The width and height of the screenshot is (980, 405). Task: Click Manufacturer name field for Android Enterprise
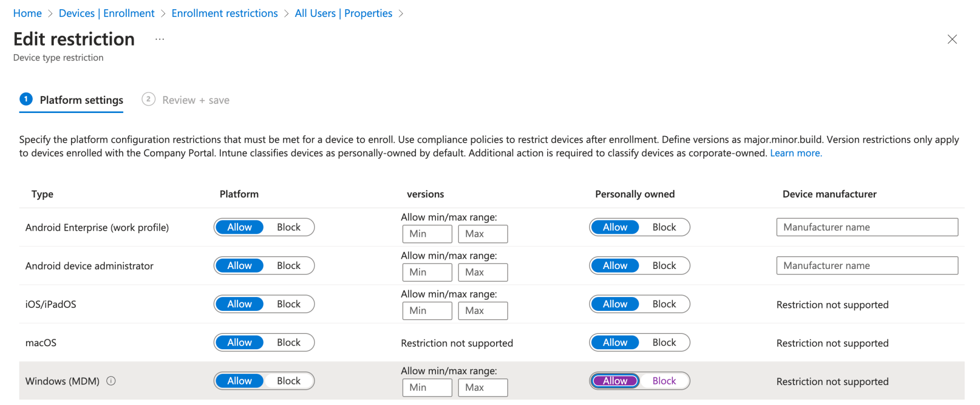click(867, 227)
